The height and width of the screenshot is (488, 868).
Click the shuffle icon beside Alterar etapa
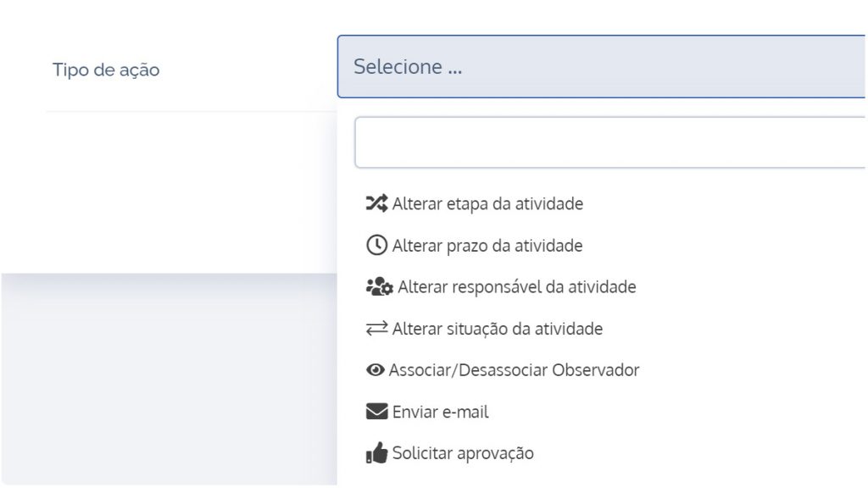tap(376, 203)
